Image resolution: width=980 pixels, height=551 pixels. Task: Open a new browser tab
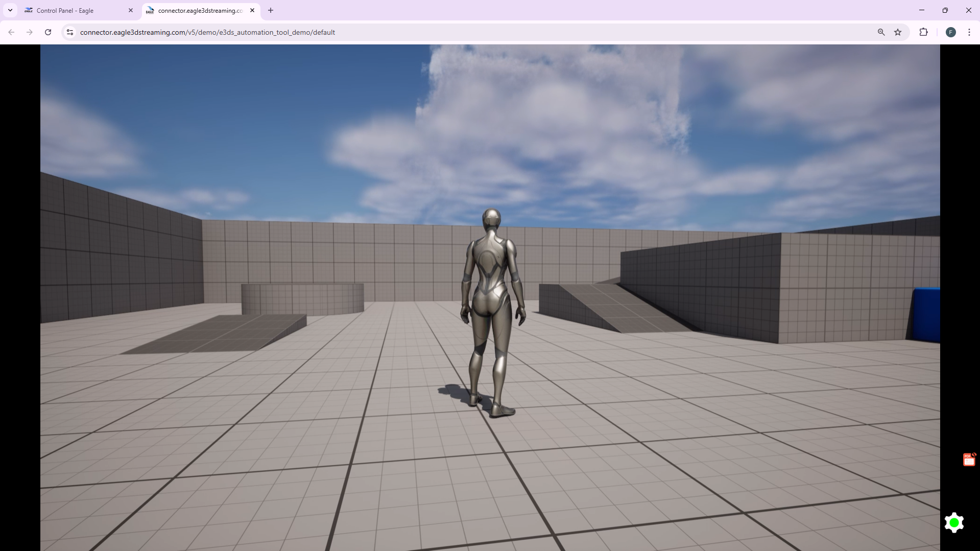point(271,10)
